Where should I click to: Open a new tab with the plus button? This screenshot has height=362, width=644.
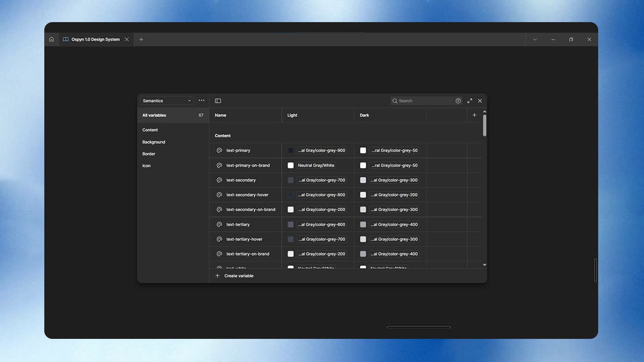[141, 39]
